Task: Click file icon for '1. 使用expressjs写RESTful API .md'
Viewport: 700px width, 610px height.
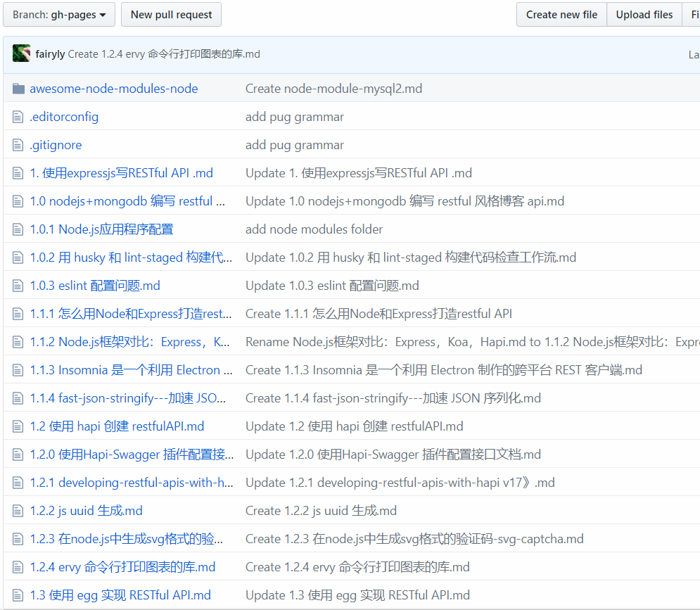Action: coord(18,173)
